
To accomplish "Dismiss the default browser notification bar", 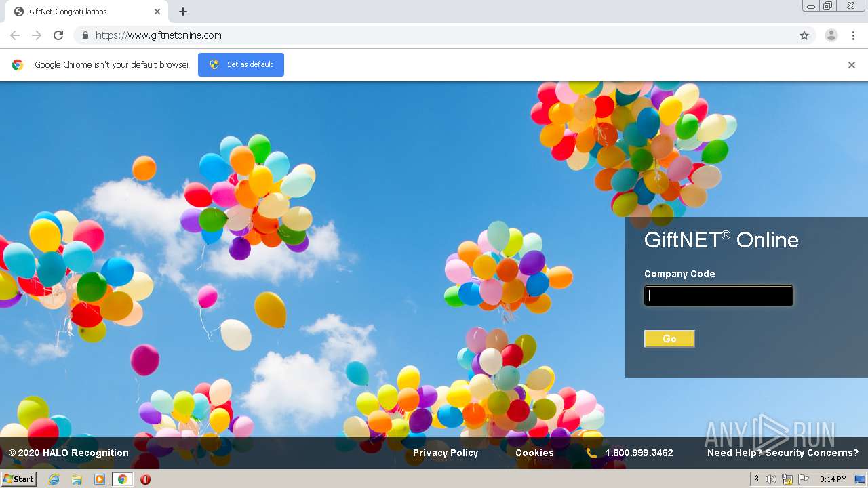I will tap(852, 65).
